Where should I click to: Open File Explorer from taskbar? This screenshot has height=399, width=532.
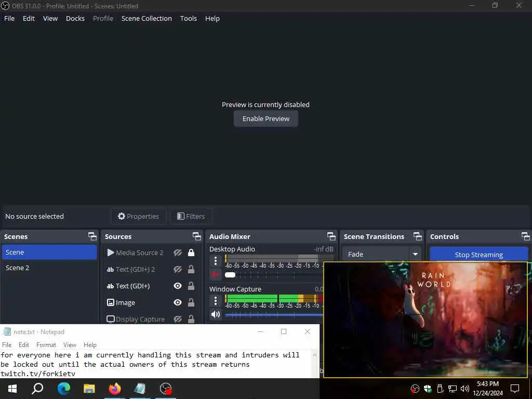pyautogui.click(x=89, y=389)
